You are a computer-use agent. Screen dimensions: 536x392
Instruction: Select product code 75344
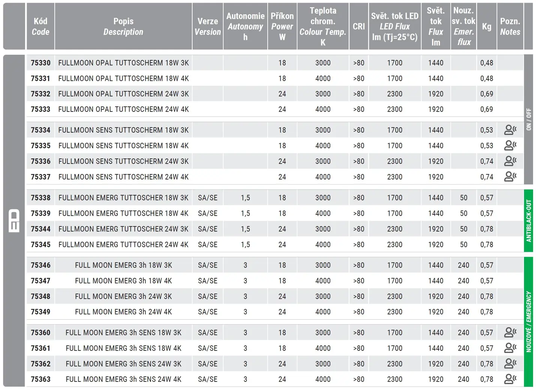click(40, 229)
